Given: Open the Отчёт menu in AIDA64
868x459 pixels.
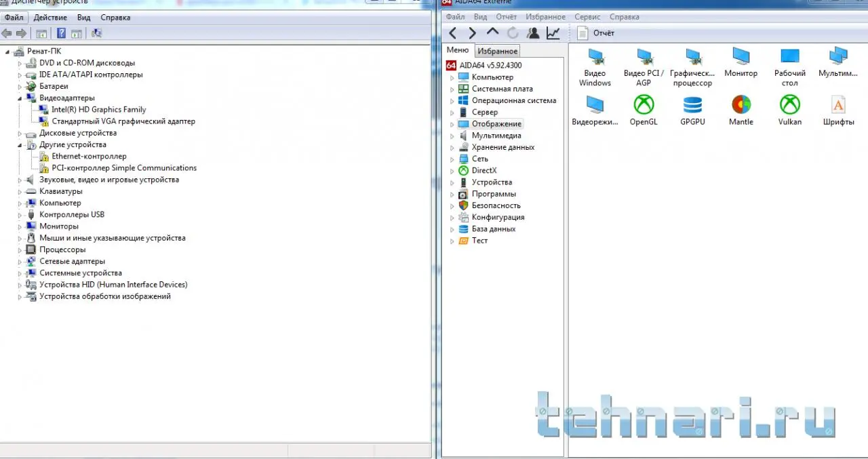Looking at the screenshot, I should click(x=506, y=17).
